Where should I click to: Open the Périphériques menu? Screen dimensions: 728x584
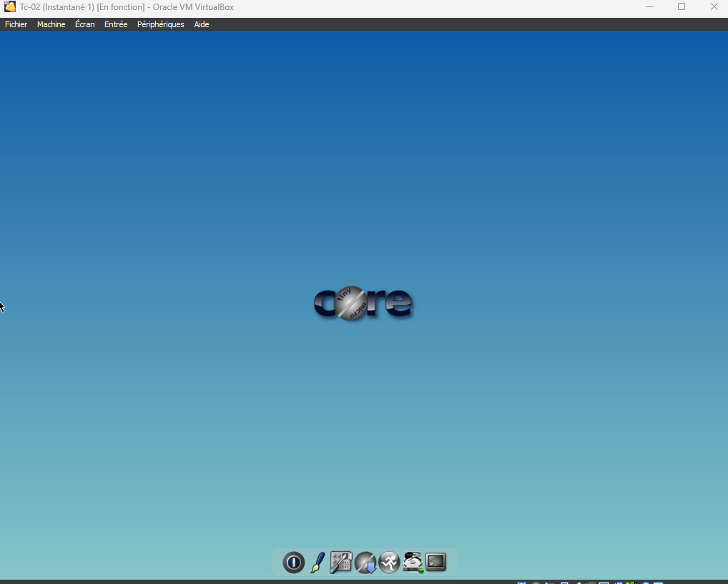pyautogui.click(x=161, y=24)
